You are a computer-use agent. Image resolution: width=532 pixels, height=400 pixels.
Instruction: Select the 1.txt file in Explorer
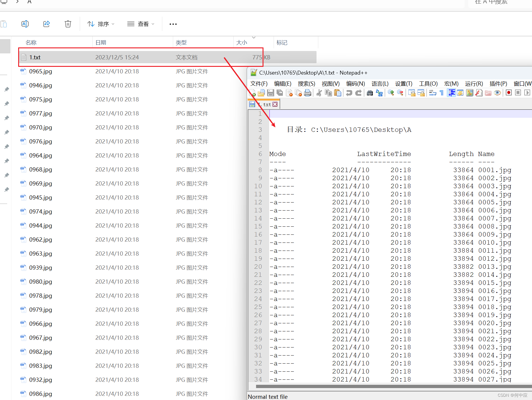tap(167, 57)
